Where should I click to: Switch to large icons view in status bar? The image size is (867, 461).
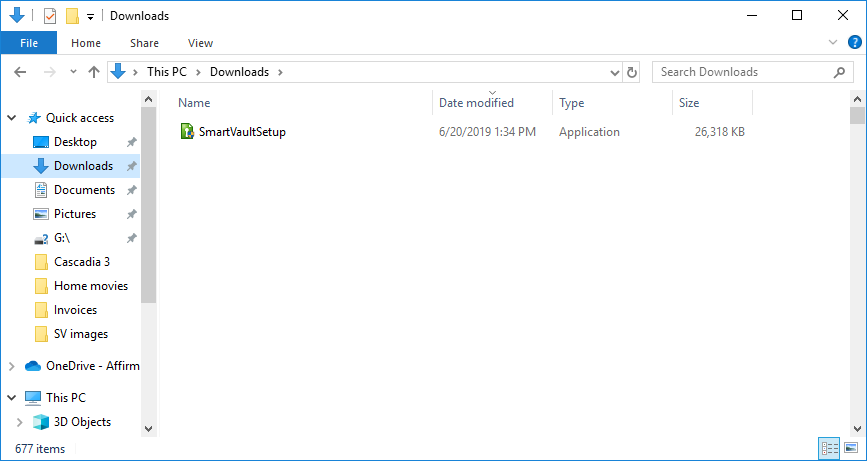click(849, 448)
